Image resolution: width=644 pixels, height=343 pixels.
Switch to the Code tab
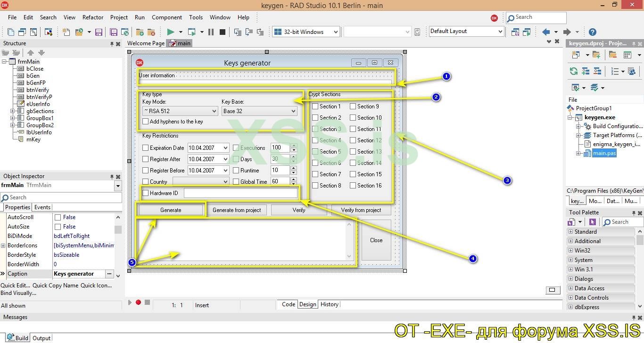point(288,304)
